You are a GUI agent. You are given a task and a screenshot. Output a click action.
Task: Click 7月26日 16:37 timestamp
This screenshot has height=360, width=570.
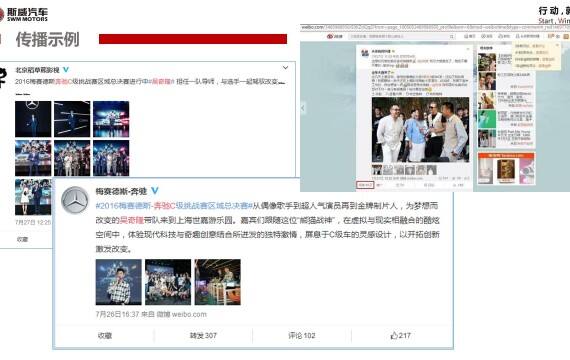tap(117, 314)
